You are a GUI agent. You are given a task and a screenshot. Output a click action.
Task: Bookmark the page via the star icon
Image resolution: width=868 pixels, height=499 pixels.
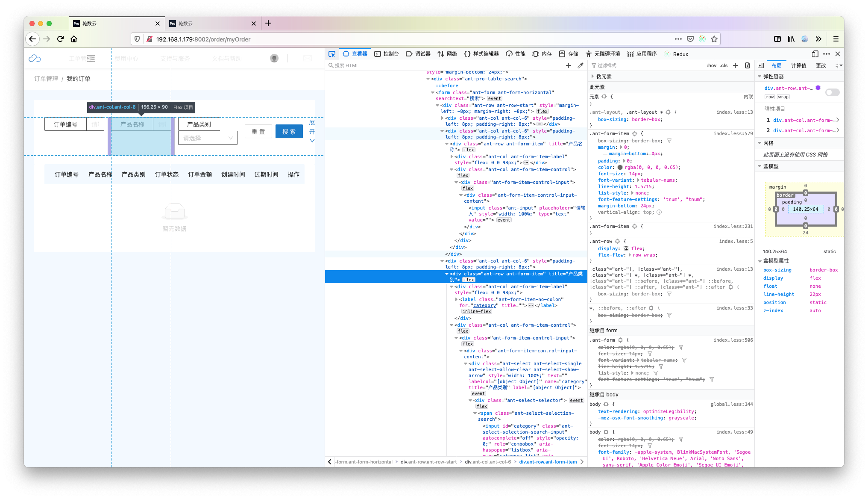(x=714, y=39)
